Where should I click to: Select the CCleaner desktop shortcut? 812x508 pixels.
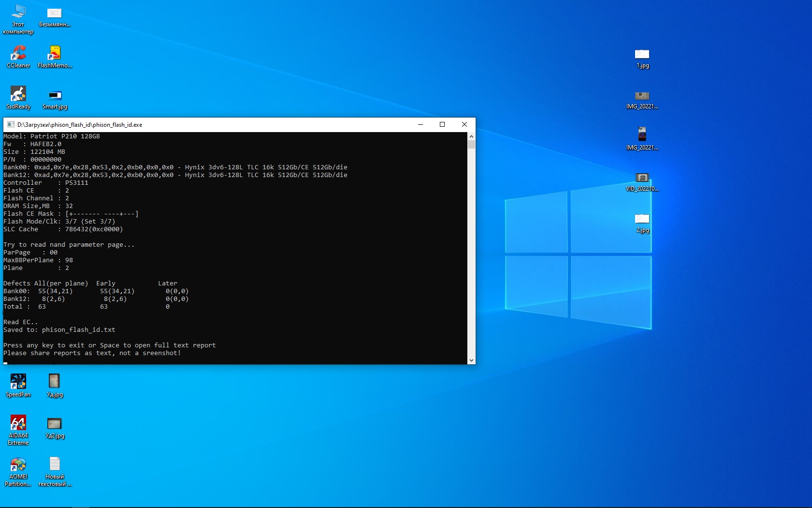18,57
